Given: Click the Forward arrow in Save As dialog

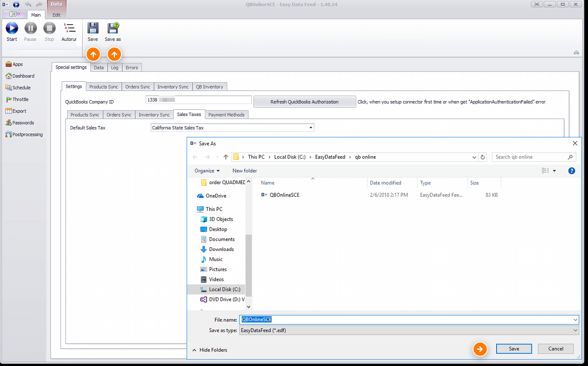Looking at the screenshot, I should pos(207,157).
